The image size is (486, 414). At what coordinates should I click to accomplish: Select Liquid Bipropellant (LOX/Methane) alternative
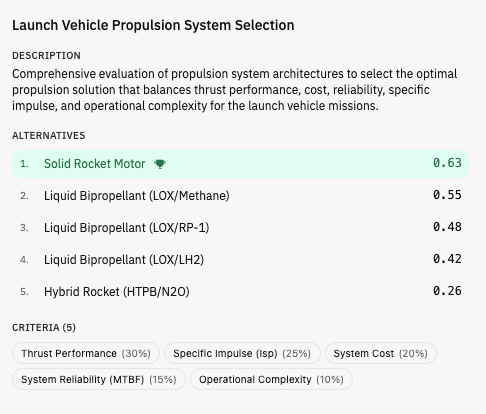[241, 196]
